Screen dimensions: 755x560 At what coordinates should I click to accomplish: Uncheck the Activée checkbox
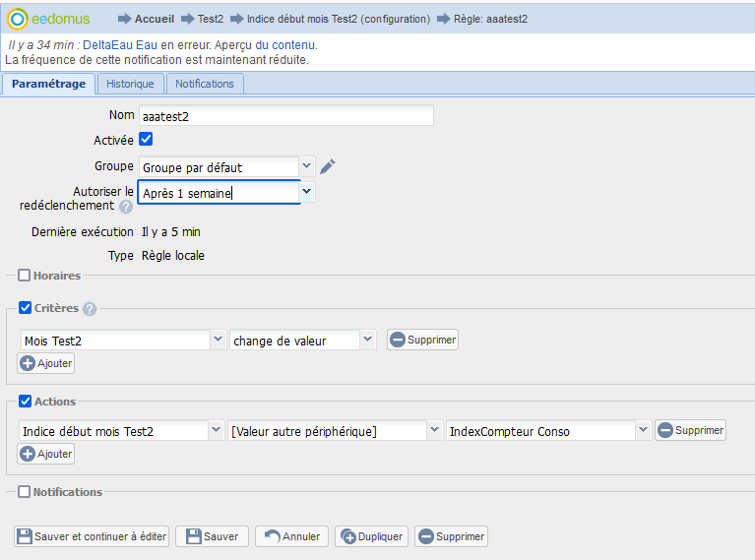tap(146, 140)
